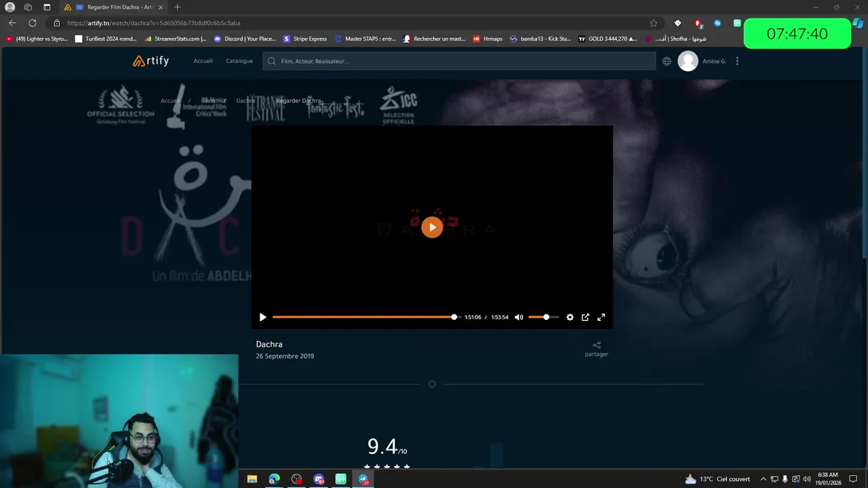
Task: Open Microsoft Edge from taskbar
Action: pos(275,479)
